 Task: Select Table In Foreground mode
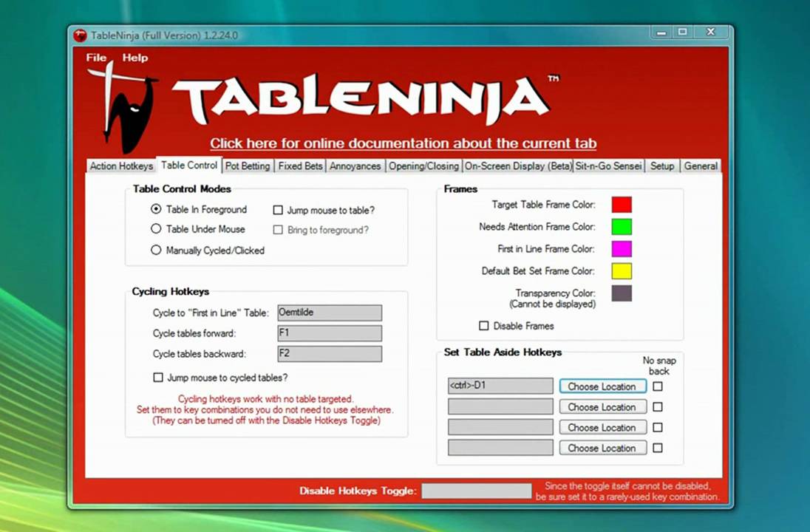tap(156, 209)
